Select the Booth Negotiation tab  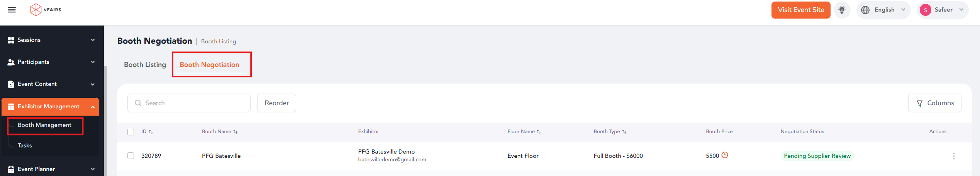pyautogui.click(x=209, y=65)
